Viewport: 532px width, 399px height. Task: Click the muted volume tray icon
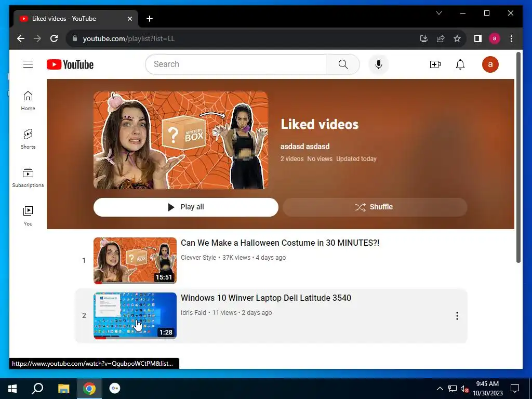tap(464, 389)
